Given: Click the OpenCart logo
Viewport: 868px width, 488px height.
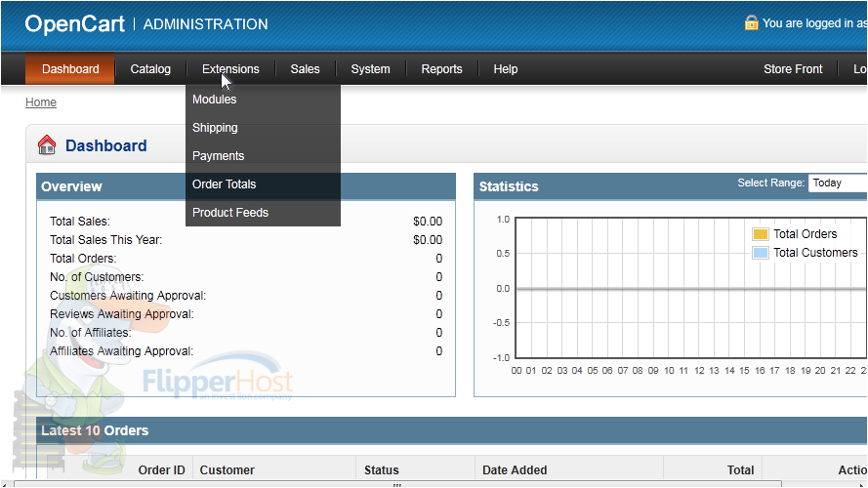Looking at the screenshot, I should tap(75, 23).
